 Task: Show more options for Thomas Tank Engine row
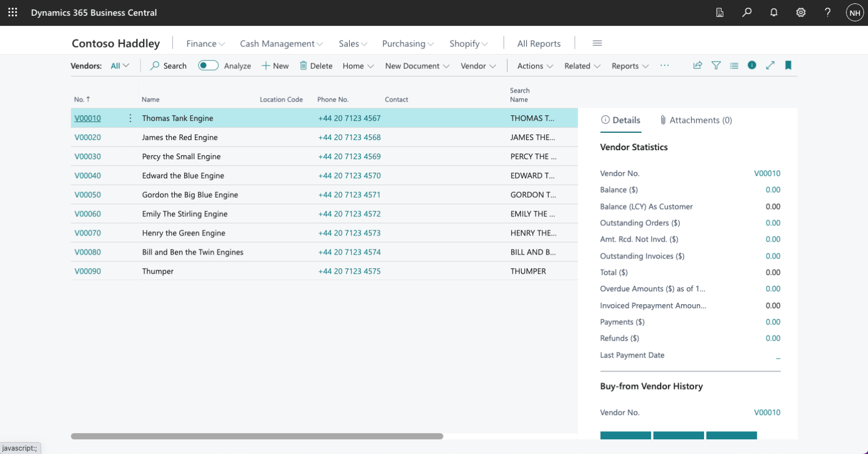(x=131, y=118)
